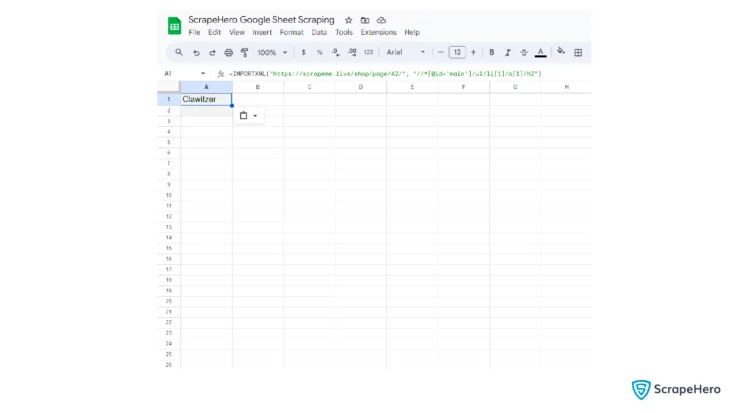Image resolution: width=744 pixels, height=413 pixels.
Task: Decrease font size with minus
Action: click(441, 53)
